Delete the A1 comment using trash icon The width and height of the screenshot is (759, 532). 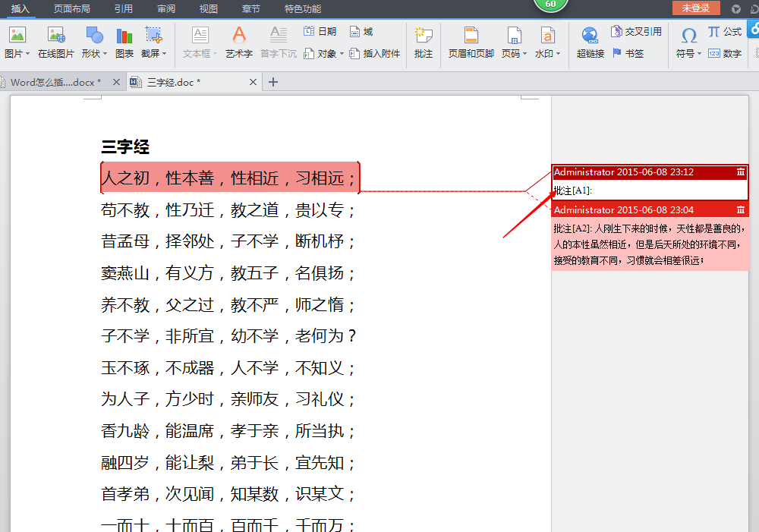(741, 172)
